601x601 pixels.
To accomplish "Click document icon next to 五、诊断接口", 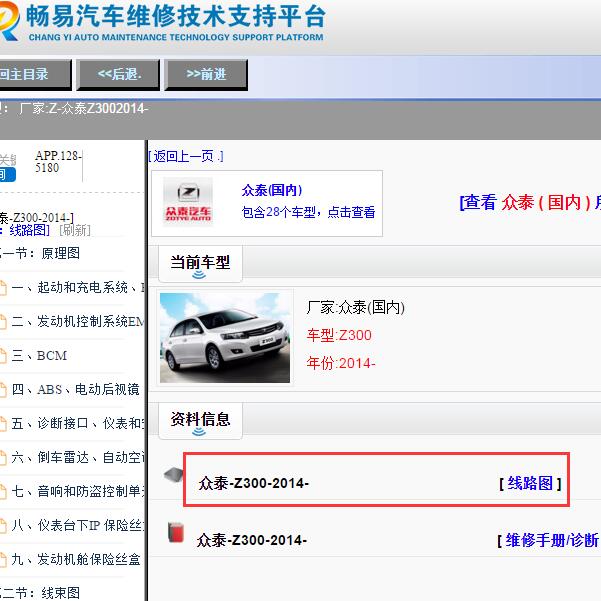I will 3,424.
